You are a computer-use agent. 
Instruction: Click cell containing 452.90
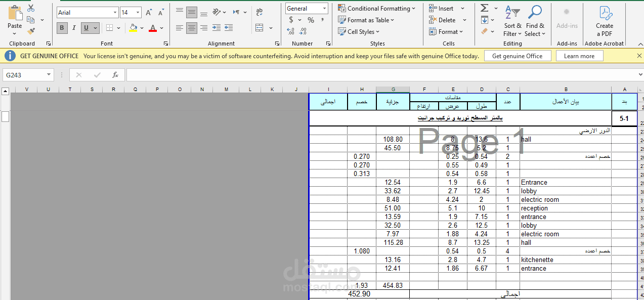click(x=359, y=294)
